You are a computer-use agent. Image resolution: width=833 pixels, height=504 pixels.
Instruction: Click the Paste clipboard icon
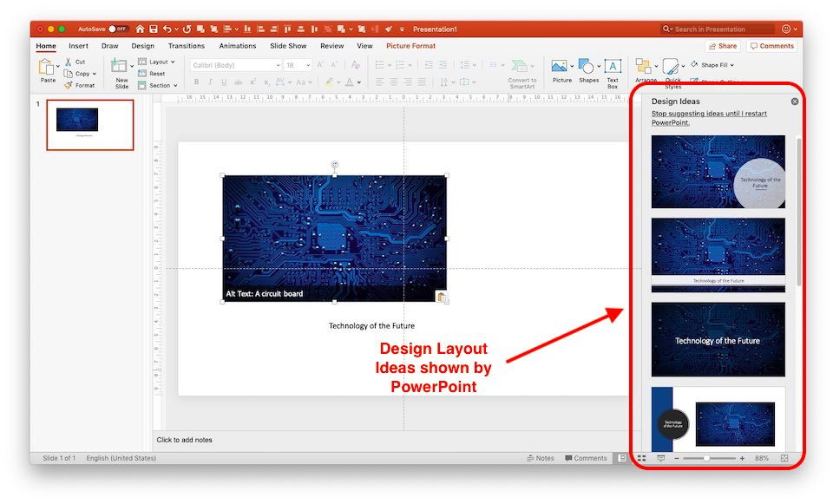click(46, 67)
